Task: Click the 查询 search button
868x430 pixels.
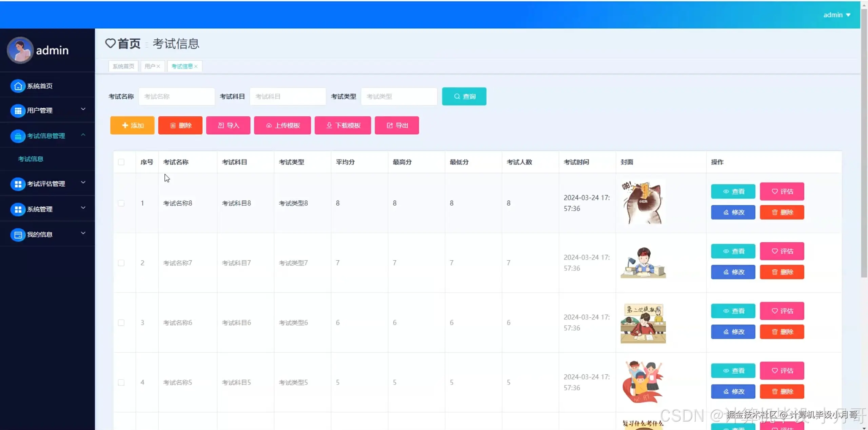Action: (464, 96)
